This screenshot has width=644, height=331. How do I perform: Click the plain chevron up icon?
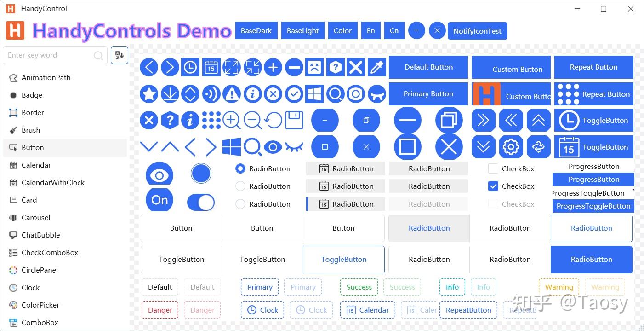coord(170,147)
